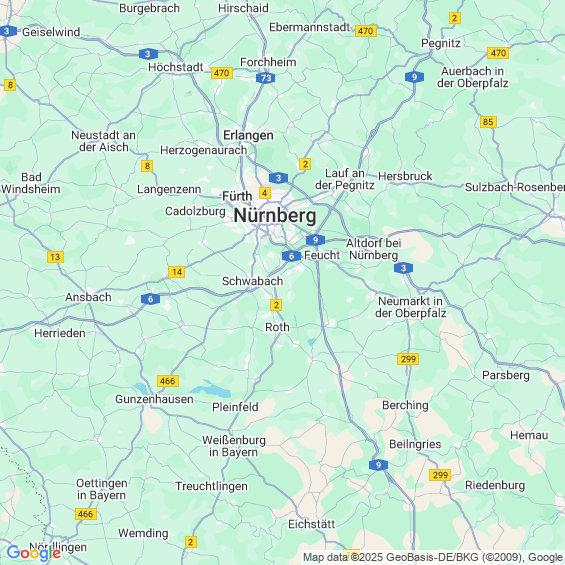
Task: Click the Neumarkt in der Oberpfalz label
Action: coord(410,307)
